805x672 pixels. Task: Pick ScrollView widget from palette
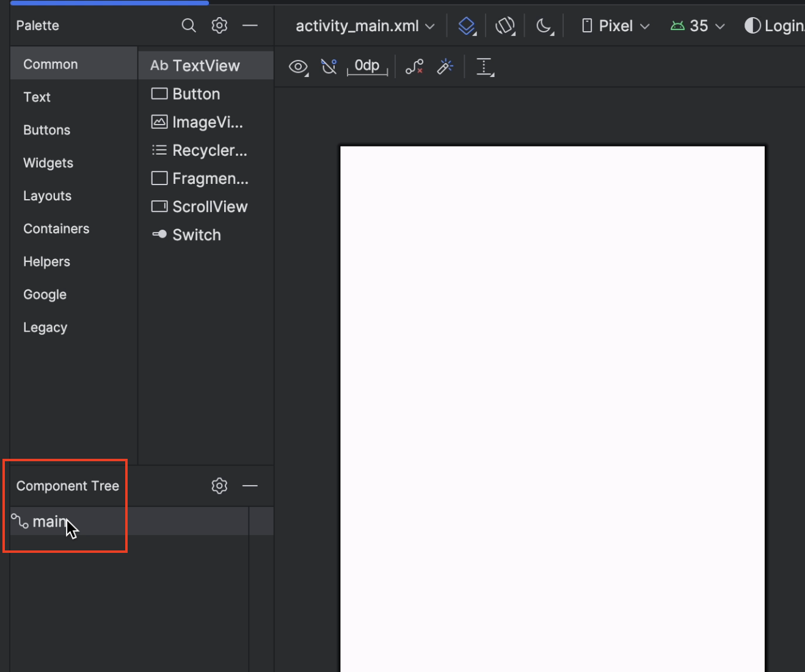coord(206,206)
